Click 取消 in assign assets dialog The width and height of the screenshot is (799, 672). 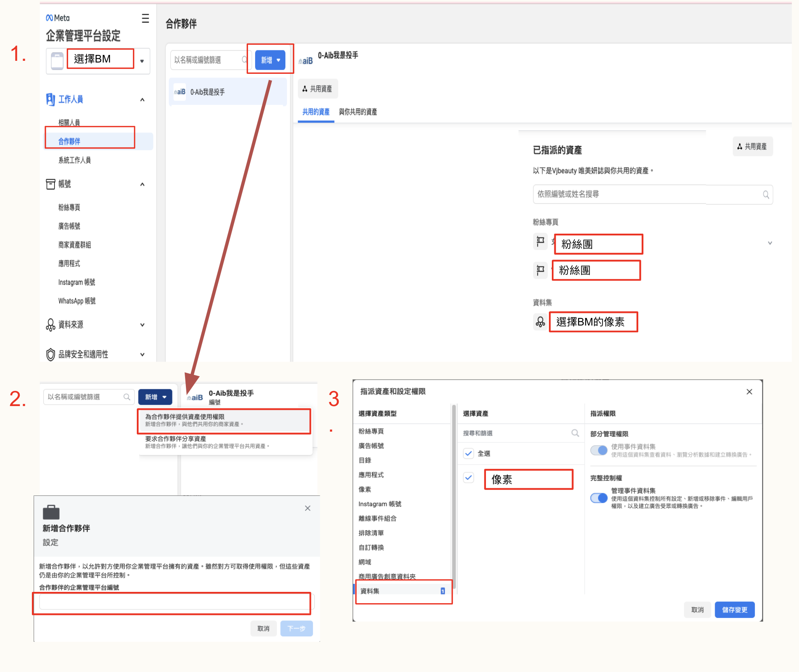pyautogui.click(x=697, y=610)
